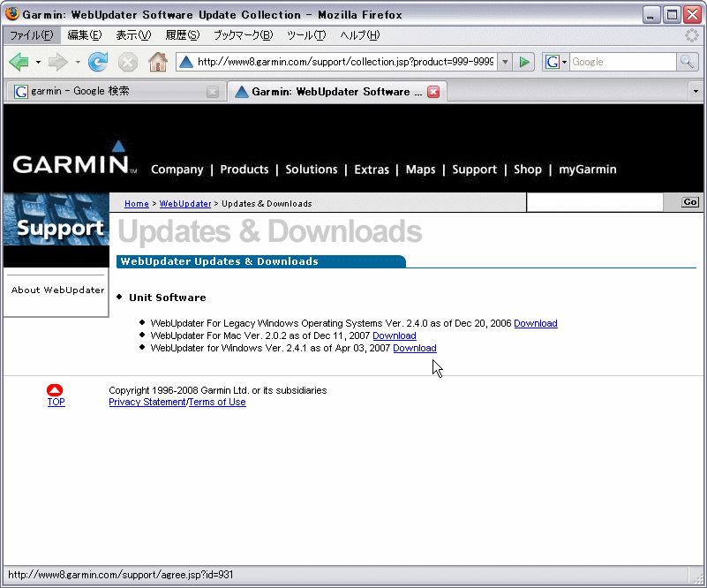
Task: Go to the Home page icon
Action: [158, 62]
